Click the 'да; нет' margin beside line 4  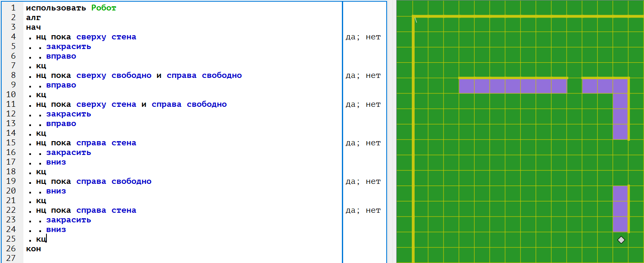pyautogui.click(x=363, y=37)
